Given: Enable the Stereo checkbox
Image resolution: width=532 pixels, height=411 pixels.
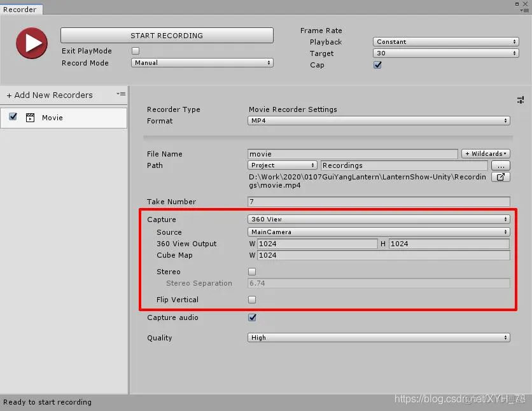Looking at the screenshot, I should pyautogui.click(x=252, y=272).
